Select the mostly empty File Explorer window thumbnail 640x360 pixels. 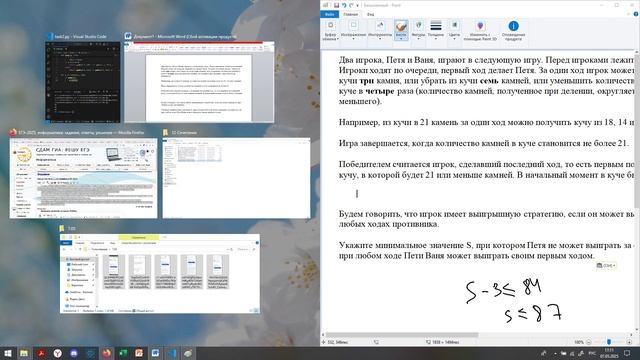click(x=236, y=178)
